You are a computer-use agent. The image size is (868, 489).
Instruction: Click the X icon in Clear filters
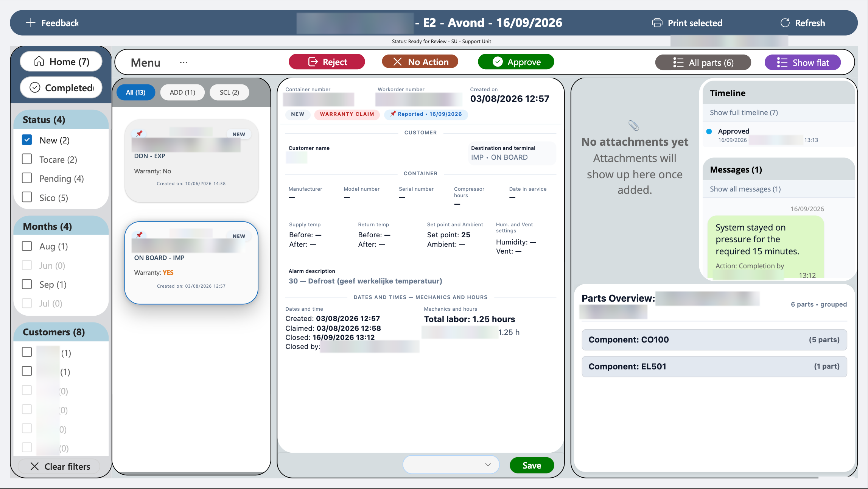pos(34,466)
